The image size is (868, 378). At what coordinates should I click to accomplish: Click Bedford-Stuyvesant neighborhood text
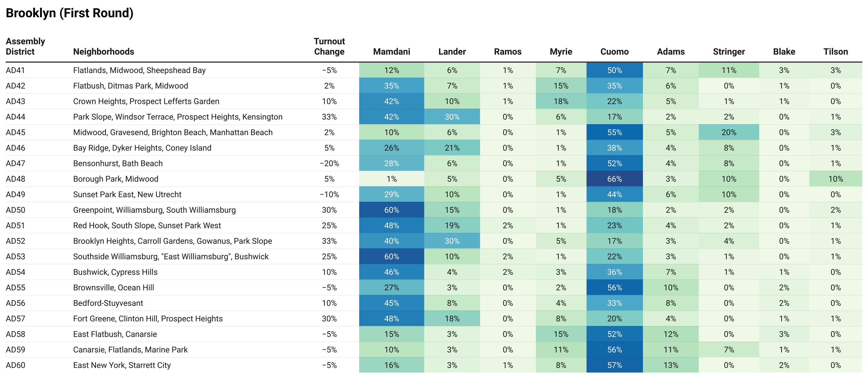[108, 303]
